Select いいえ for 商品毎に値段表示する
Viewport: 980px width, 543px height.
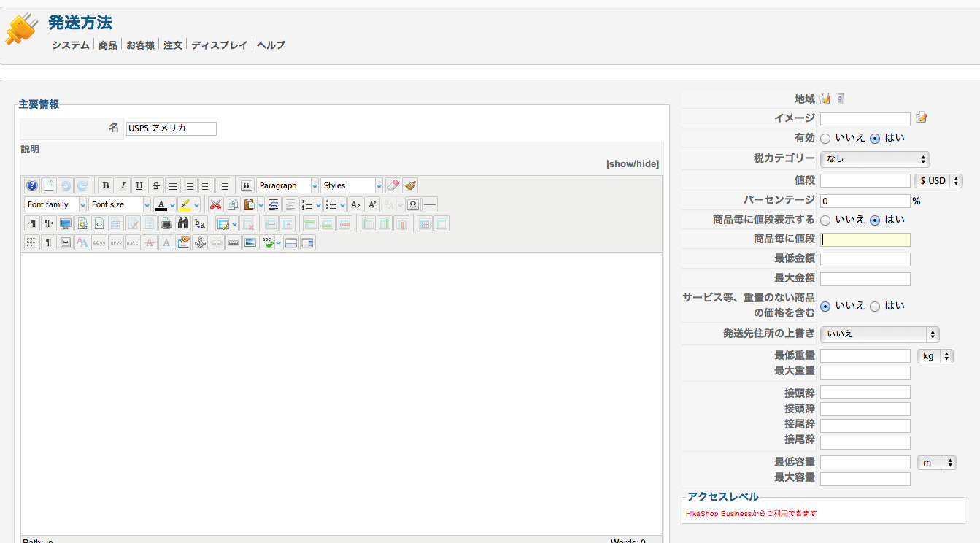[825, 220]
